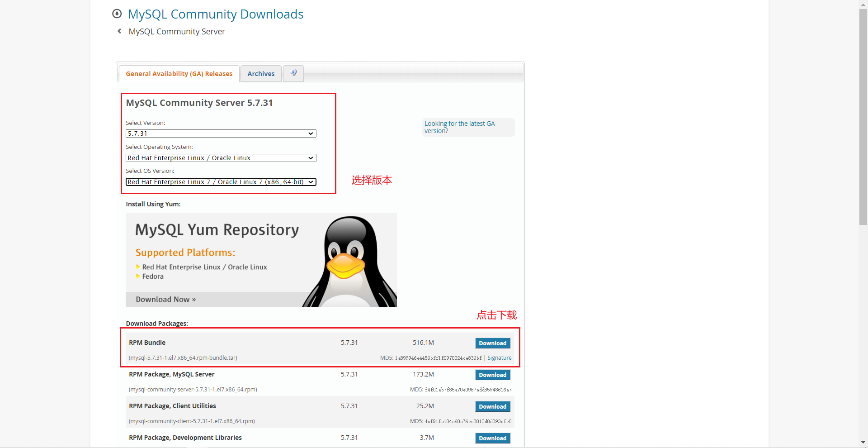Click the RPM Bundle filename text
This screenshot has width=868, height=448.
pos(183,358)
